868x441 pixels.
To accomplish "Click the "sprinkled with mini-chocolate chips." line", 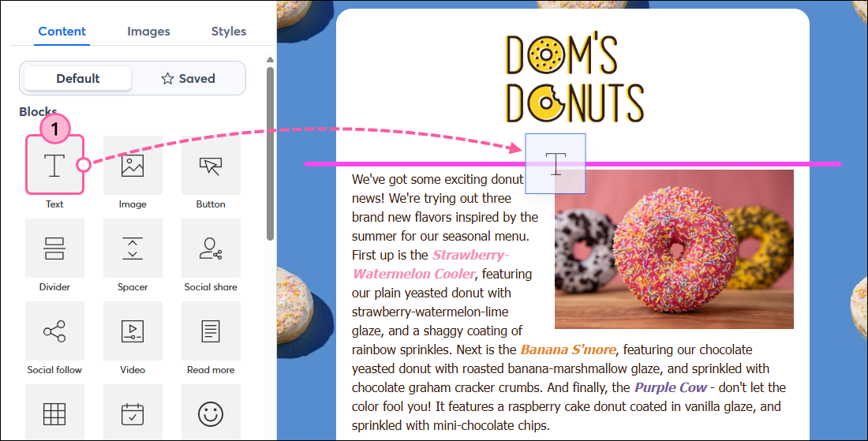I will [451, 425].
